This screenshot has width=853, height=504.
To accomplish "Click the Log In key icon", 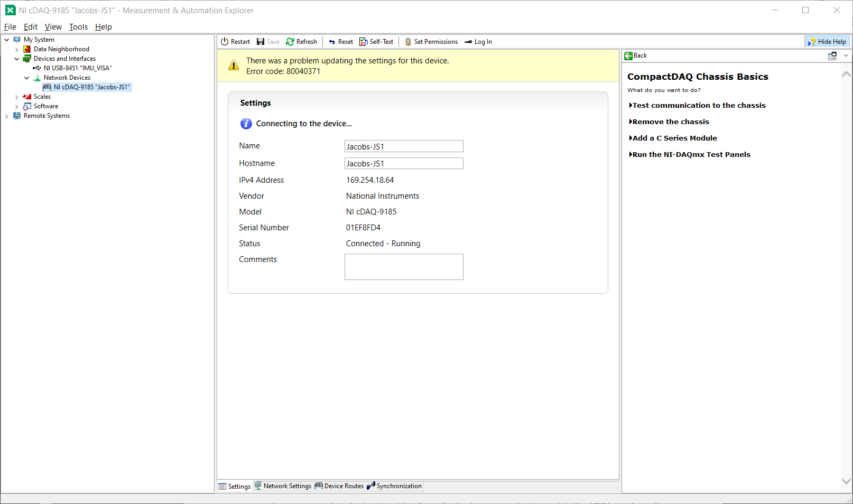I will click(468, 42).
